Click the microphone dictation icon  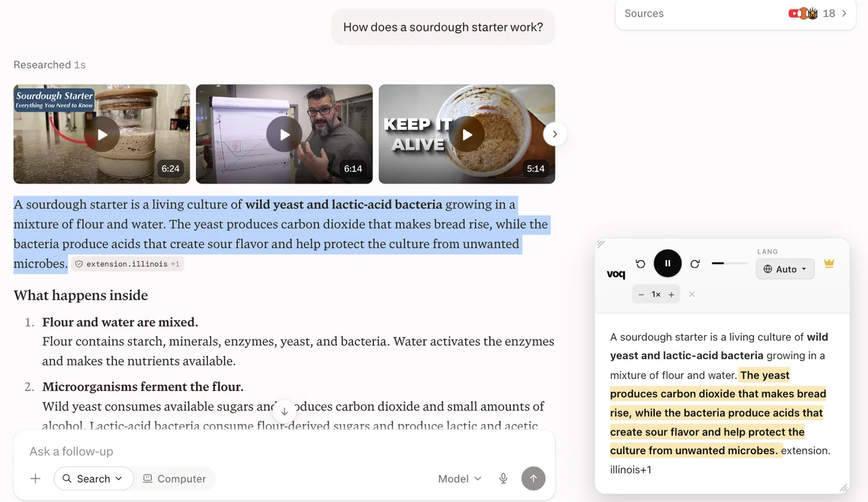click(x=503, y=478)
